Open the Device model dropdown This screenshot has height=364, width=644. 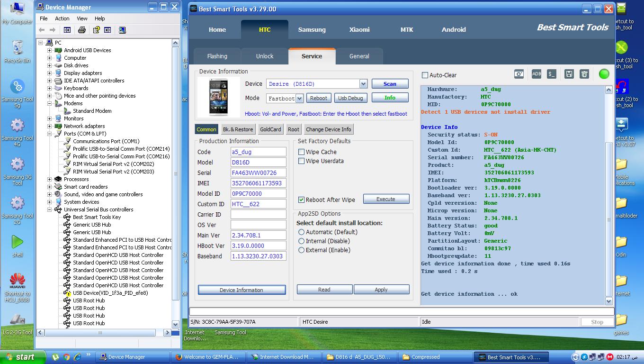click(x=363, y=84)
